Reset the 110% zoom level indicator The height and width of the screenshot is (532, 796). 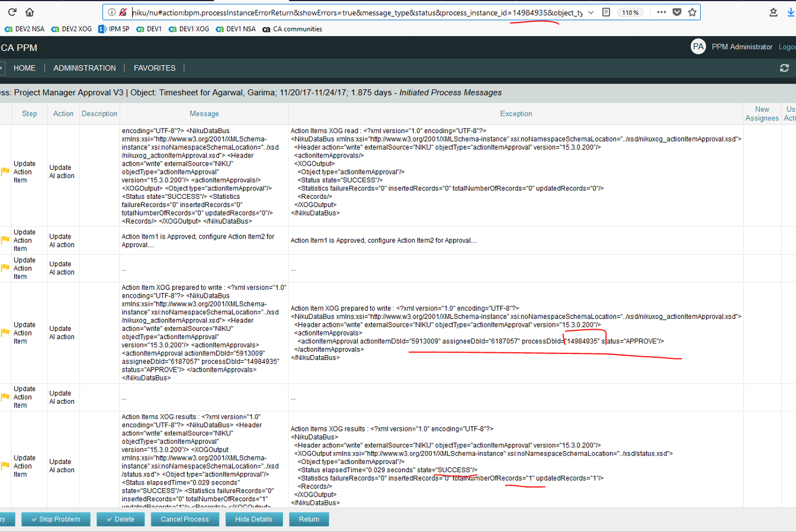[631, 12]
